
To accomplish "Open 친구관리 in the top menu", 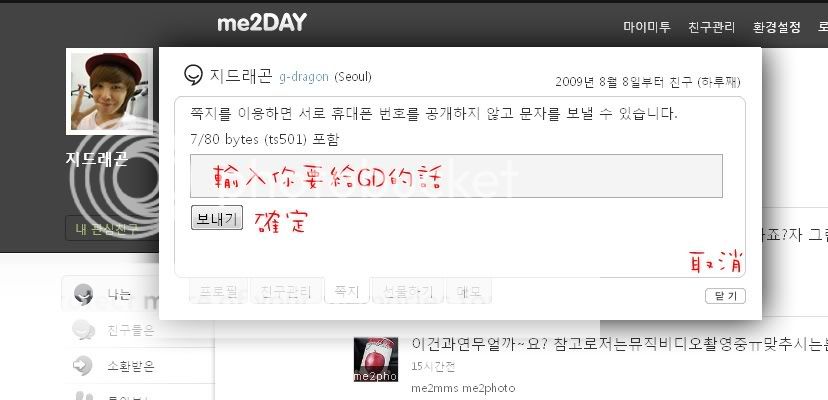I will pyautogui.click(x=711, y=26).
